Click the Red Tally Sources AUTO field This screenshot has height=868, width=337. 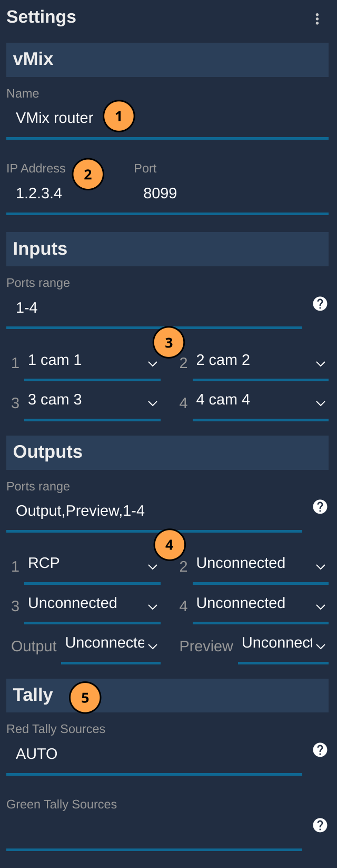pyautogui.click(x=154, y=754)
